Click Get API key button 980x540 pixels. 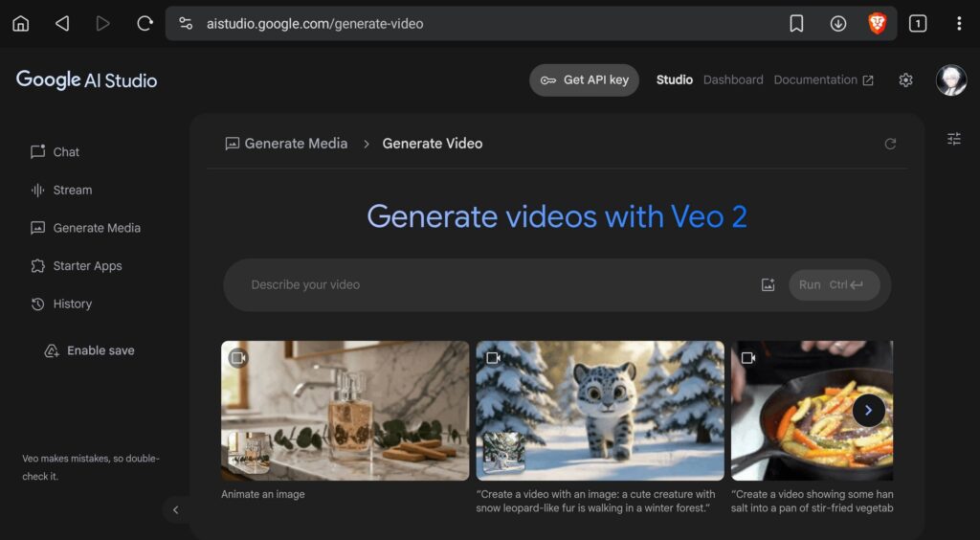click(x=584, y=80)
